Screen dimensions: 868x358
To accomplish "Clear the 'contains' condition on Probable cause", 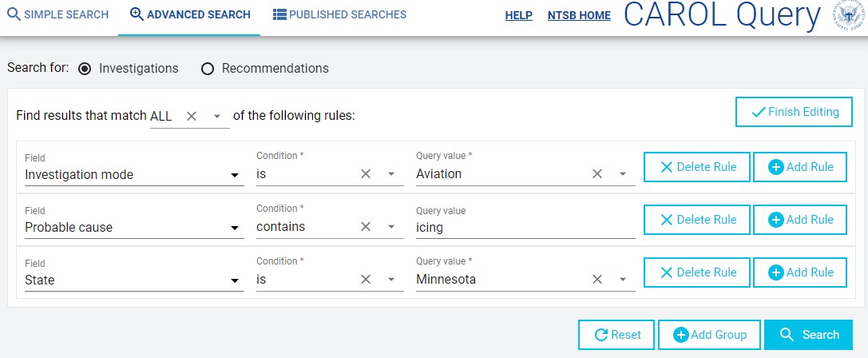I will 366,227.
